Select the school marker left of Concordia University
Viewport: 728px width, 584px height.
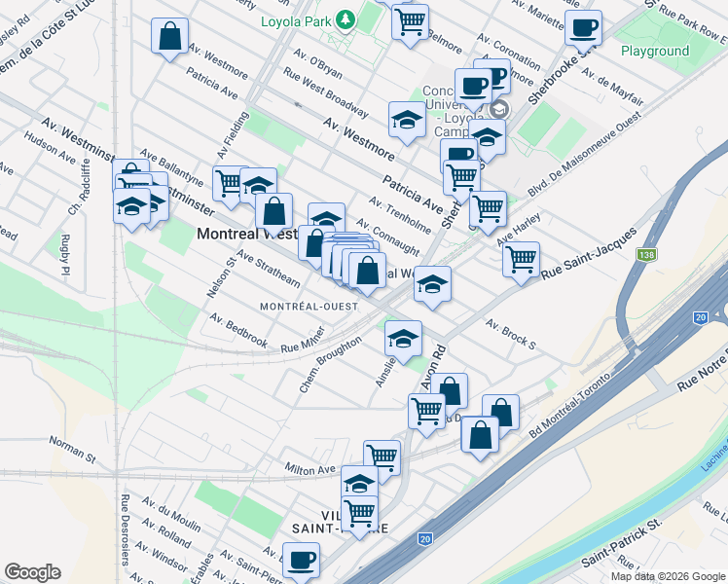tap(407, 121)
